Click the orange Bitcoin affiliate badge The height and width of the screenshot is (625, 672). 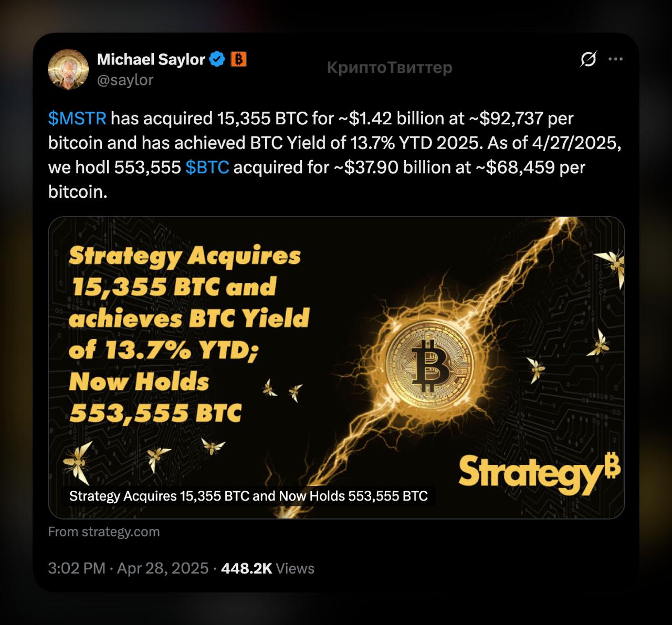click(238, 59)
